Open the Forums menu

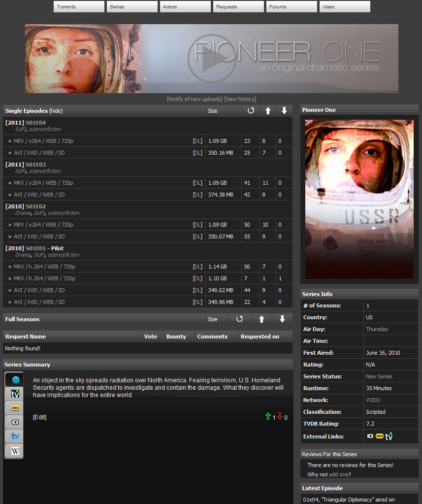(x=292, y=6)
